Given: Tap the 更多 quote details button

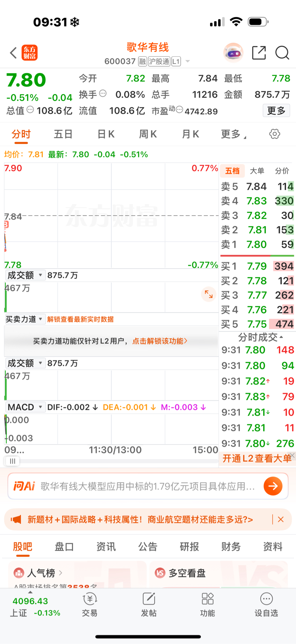Looking at the screenshot, I should coord(276,111).
